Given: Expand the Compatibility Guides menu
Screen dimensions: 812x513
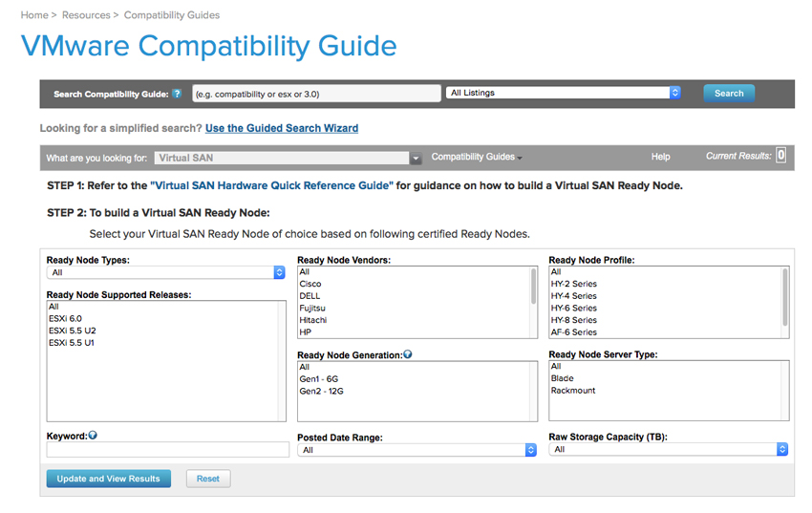Looking at the screenshot, I should [x=477, y=157].
